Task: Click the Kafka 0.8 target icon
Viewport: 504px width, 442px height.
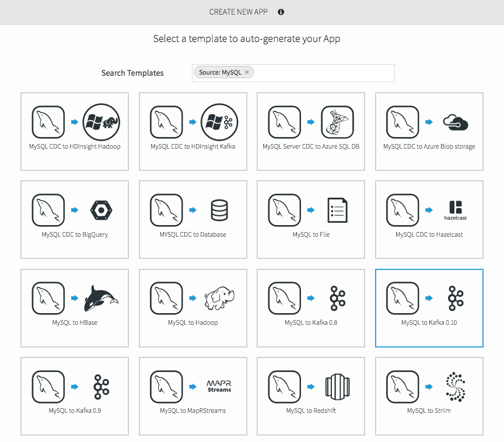Action: pyautogui.click(x=338, y=299)
